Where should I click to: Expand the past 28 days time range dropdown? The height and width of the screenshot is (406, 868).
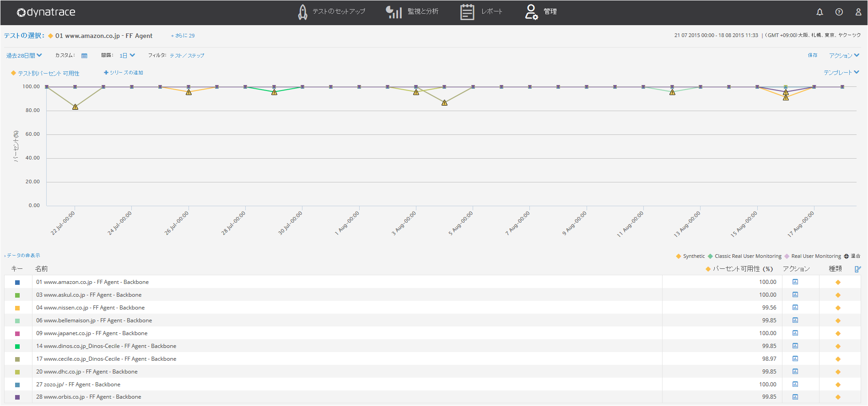(x=24, y=56)
